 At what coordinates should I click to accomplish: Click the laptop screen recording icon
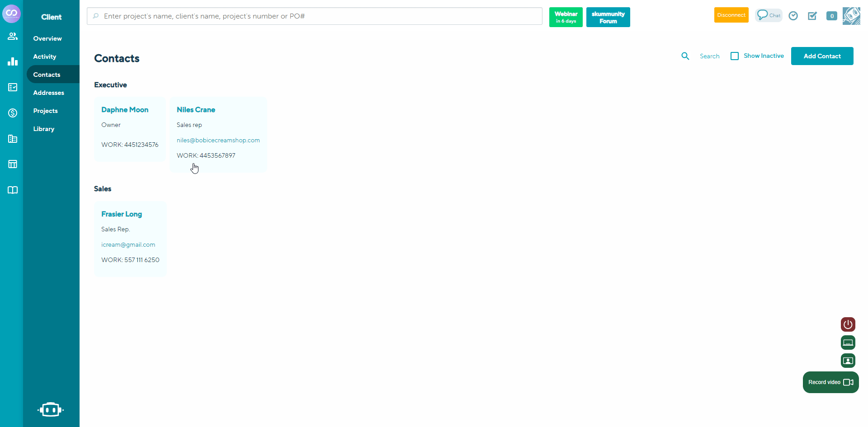pyautogui.click(x=848, y=343)
